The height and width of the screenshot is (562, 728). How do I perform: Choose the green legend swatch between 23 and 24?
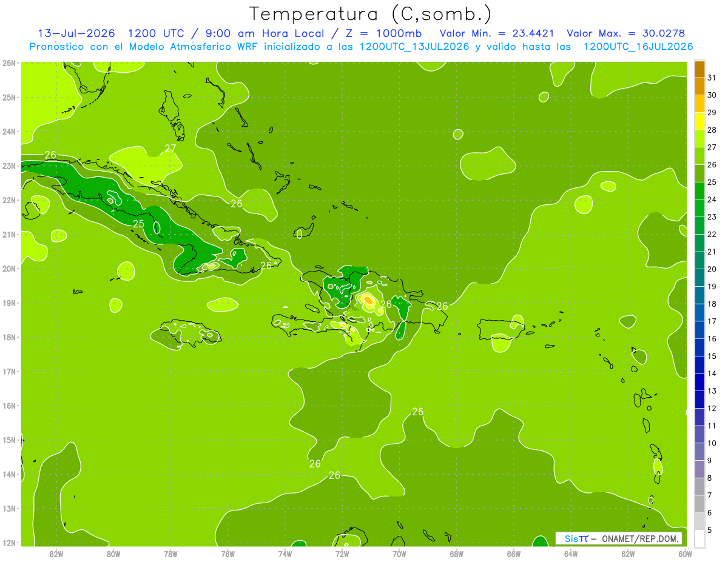coord(699,208)
